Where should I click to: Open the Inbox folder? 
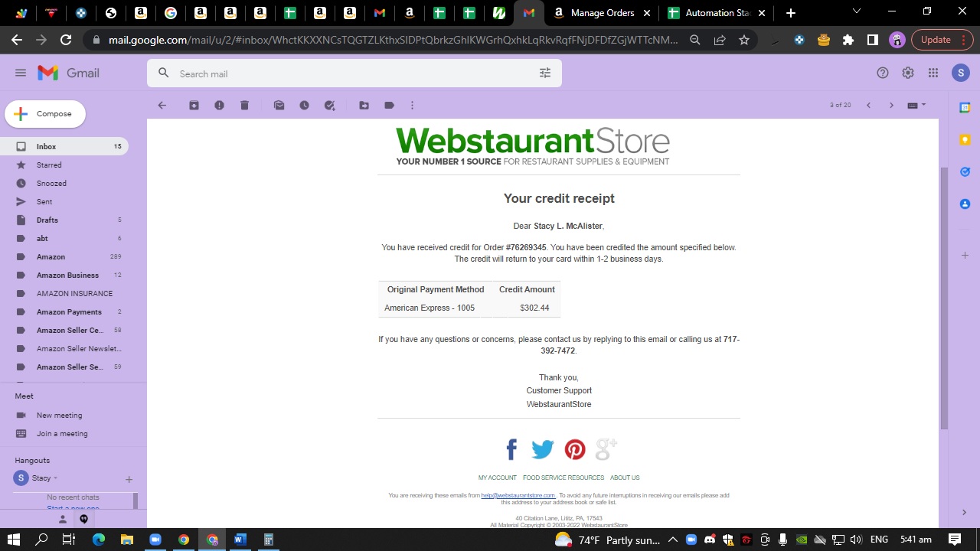coord(64,146)
